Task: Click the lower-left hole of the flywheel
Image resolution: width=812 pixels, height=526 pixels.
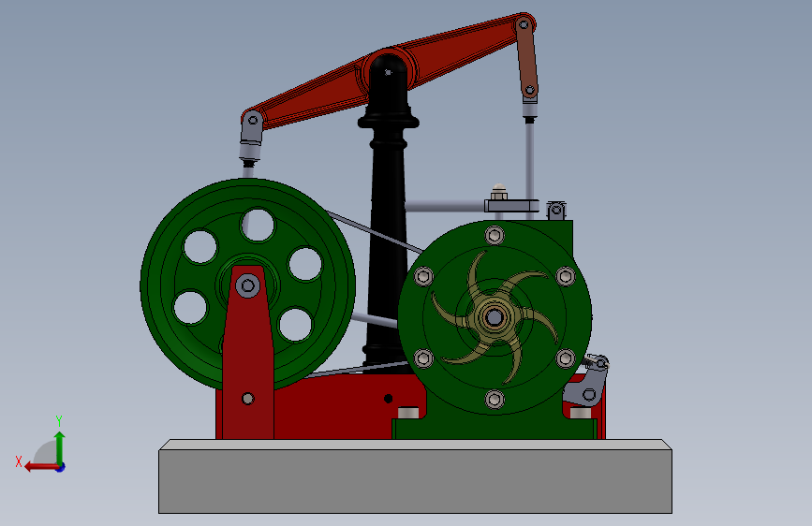Action: 190,307
